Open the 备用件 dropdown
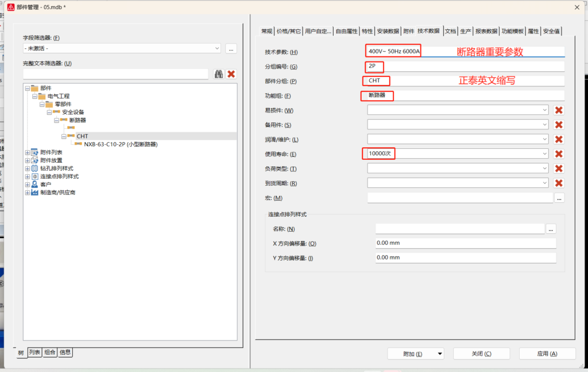The height and width of the screenshot is (372, 588). pyautogui.click(x=544, y=125)
